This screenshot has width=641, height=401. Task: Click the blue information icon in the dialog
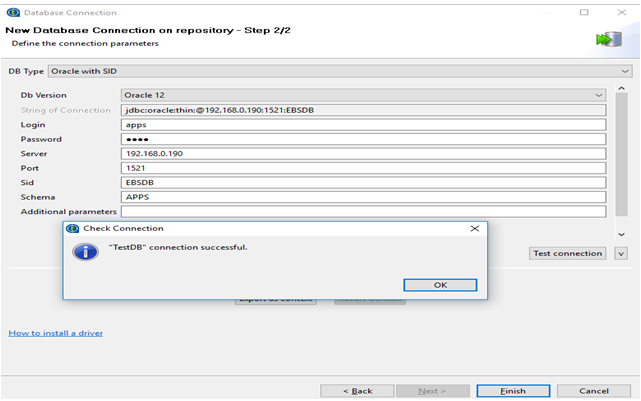coord(87,251)
